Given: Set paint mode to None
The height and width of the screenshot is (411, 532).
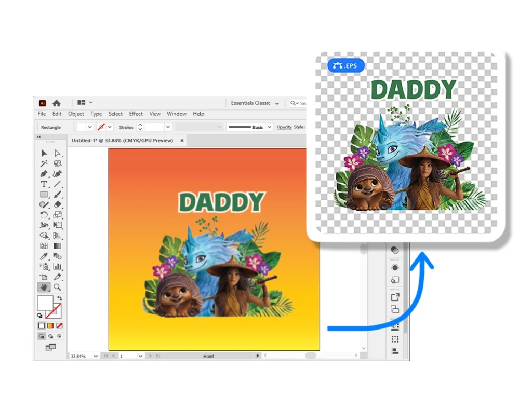Looking at the screenshot, I should [59, 326].
